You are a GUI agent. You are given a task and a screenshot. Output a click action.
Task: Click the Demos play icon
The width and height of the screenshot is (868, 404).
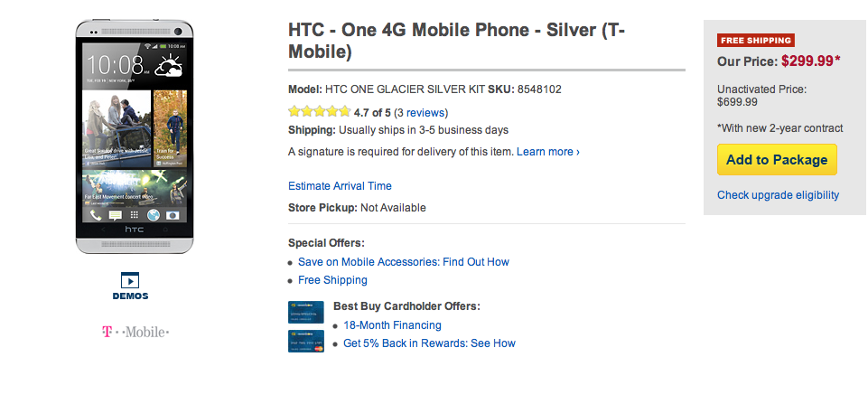pos(129,279)
